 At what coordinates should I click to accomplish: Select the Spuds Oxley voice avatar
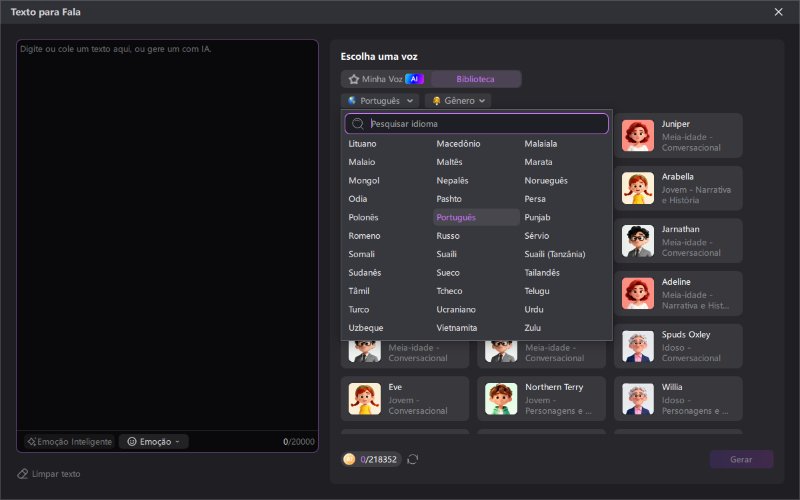tap(638, 346)
